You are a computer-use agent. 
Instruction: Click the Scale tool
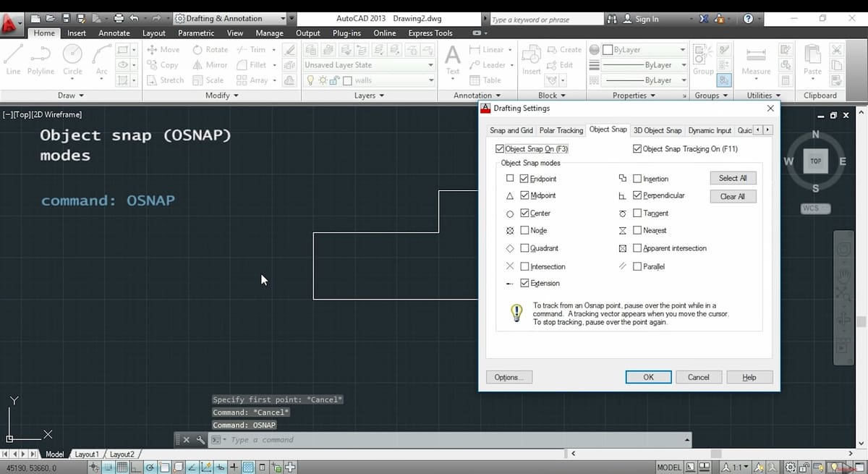pyautogui.click(x=208, y=80)
